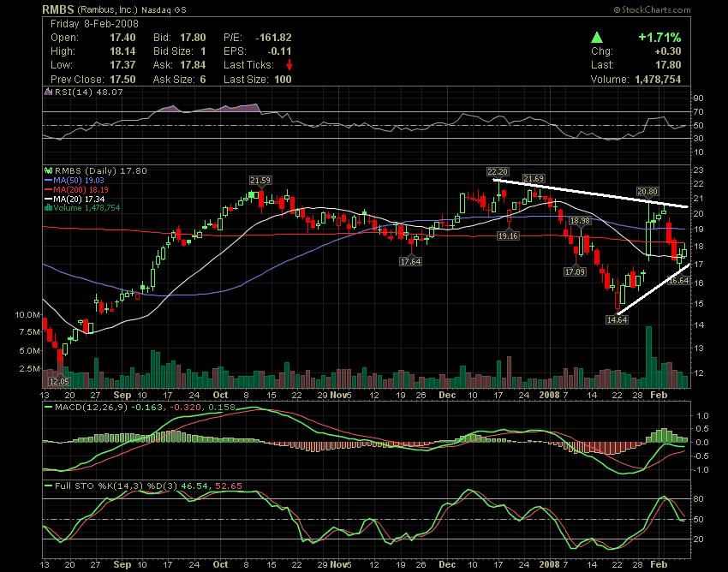Click the Open 17.40 value

(x=122, y=38)
